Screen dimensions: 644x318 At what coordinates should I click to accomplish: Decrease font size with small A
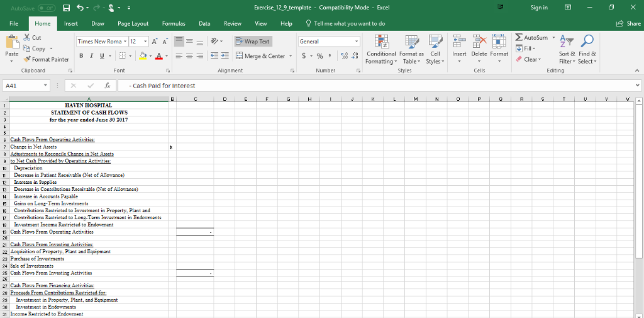[164, 42]
